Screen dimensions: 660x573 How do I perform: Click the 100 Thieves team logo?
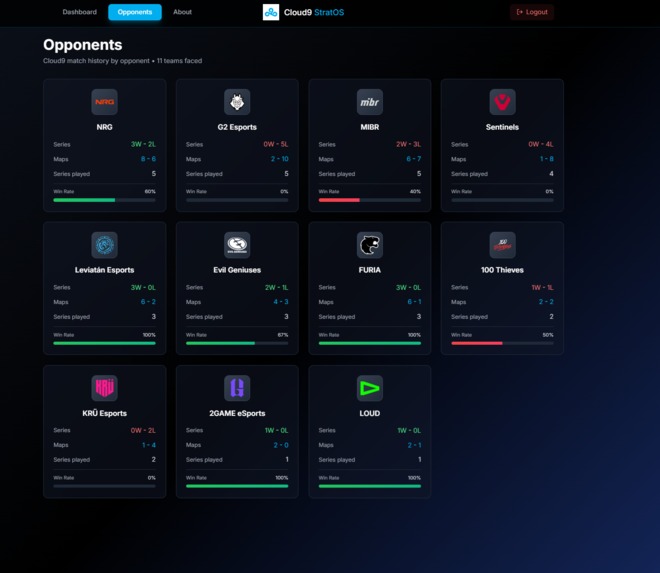(502, 245)
